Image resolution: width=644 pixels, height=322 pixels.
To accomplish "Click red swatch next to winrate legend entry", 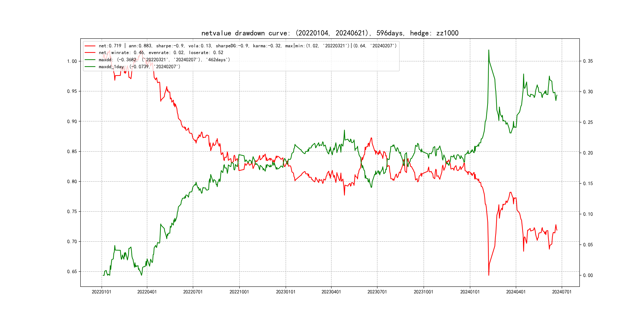I will (x=90, y=53).
